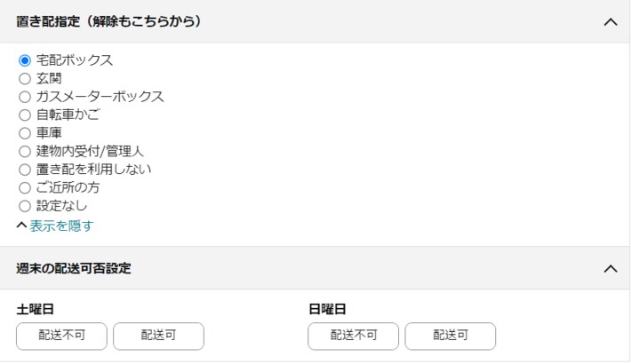Set Saturday to 配送可

click(158, 336)
